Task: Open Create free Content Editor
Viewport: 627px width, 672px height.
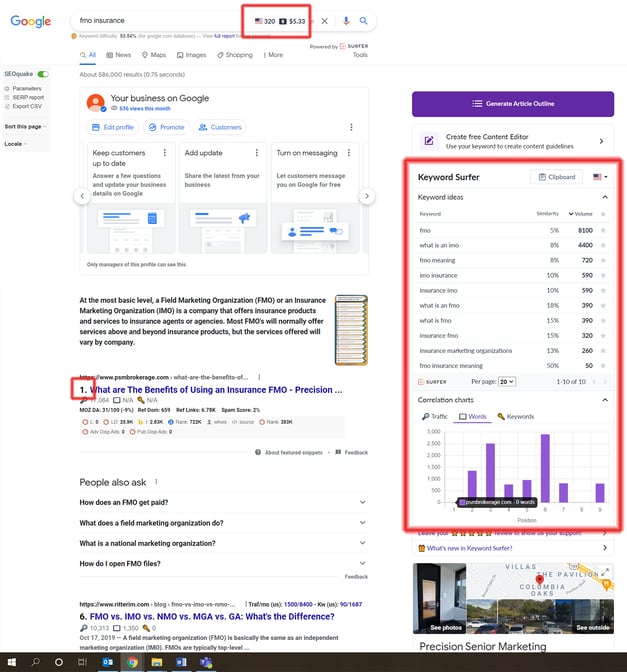Action: pos(513,141)
